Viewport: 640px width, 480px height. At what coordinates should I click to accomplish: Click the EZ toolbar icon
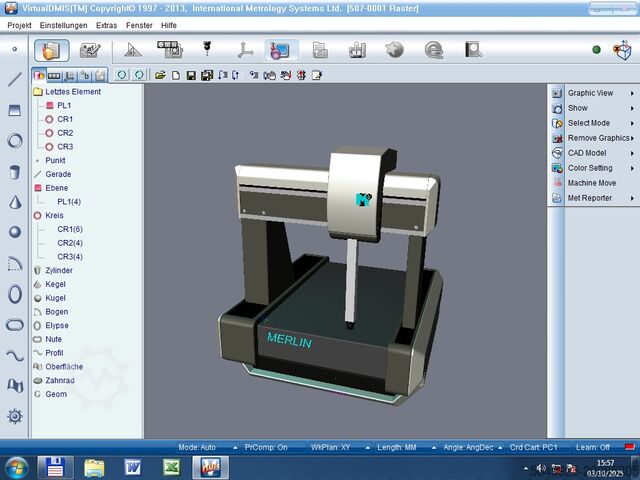coord(434,49)
